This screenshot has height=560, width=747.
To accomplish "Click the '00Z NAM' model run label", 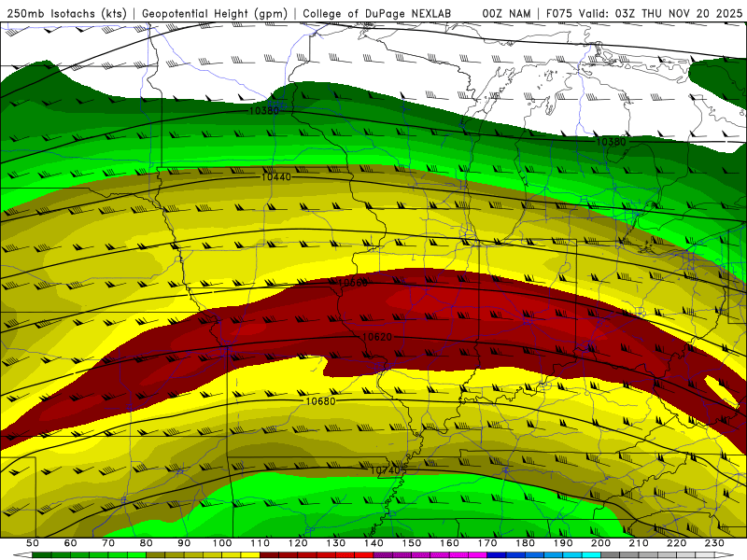I will (x=506, y=14).
